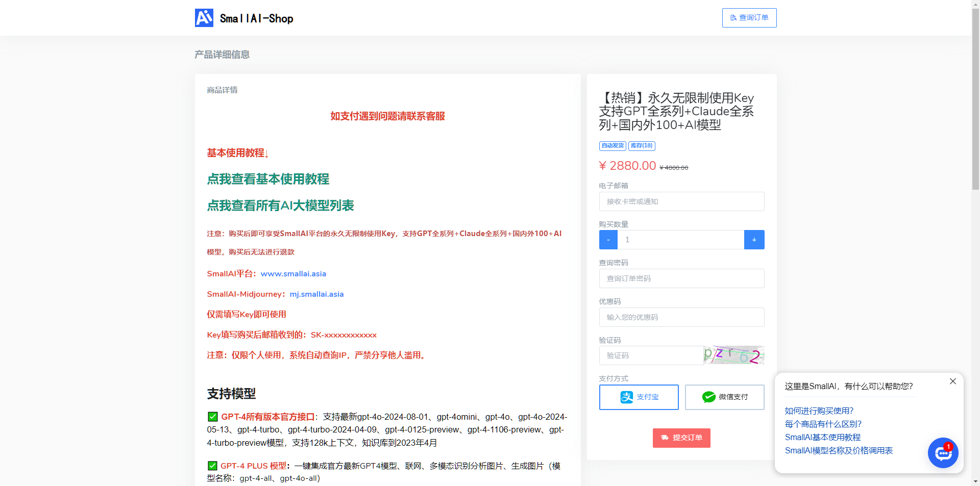Close the SmallAI chat help popup

953,381
